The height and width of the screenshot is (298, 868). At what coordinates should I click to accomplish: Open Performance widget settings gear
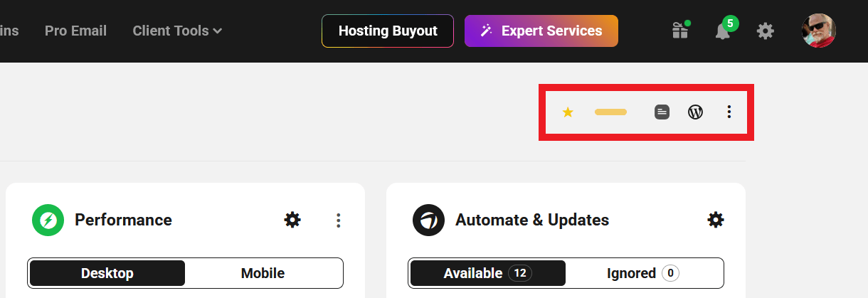pyautogui.click(x=292, y=220)
